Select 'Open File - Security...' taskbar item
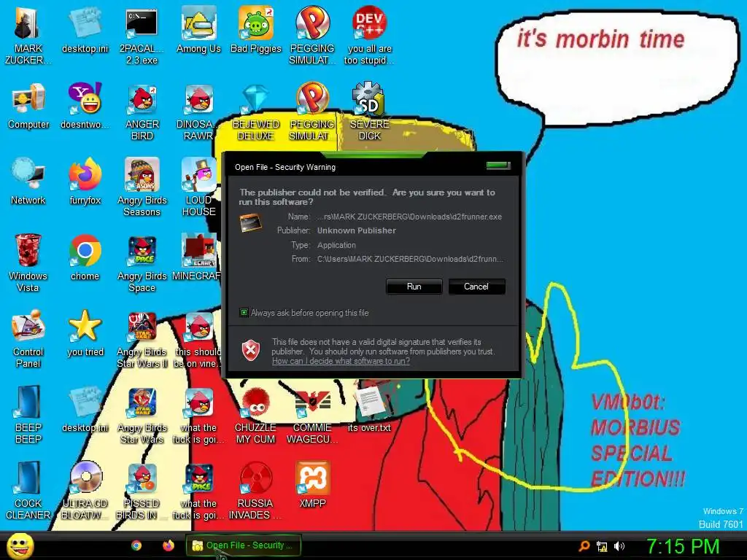Image resolution: width=747 pixels, height=560 pixels. [x=244, y=545]
